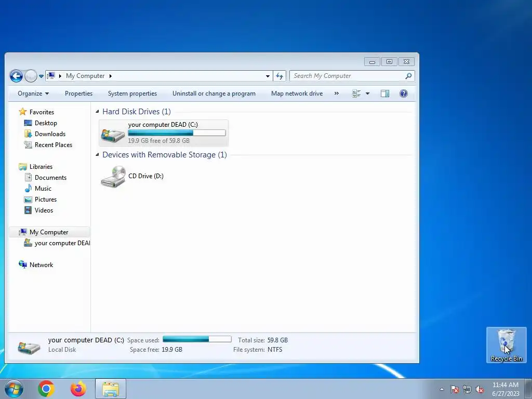Launch Google Chrome from the taskbar
The width and height of the screenshot is (532, 399).
46,389
